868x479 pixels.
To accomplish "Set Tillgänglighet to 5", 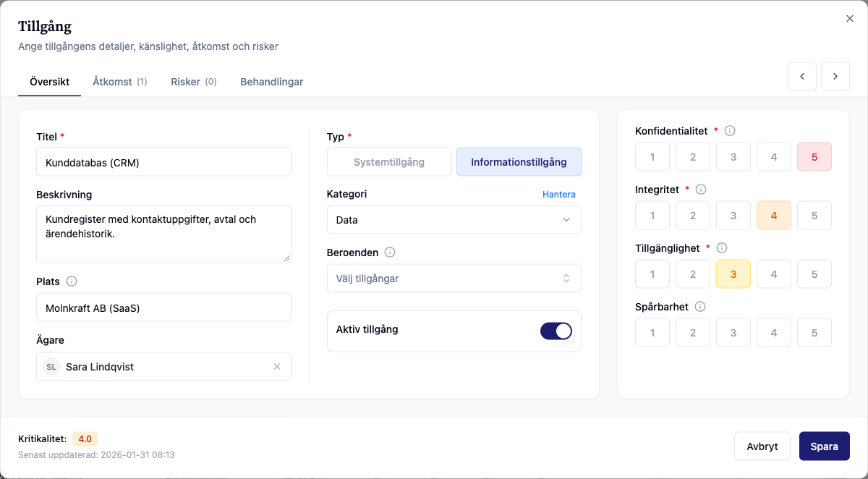I will click(814, 274).
